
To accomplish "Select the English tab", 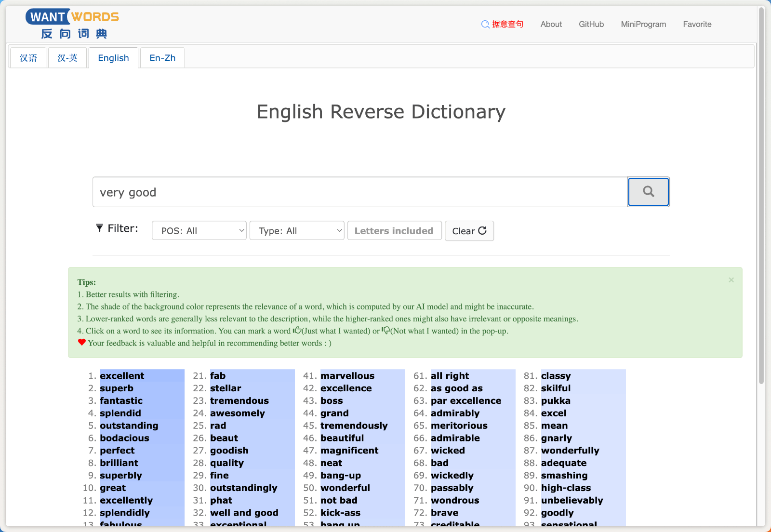I will (x=113, y=58).
